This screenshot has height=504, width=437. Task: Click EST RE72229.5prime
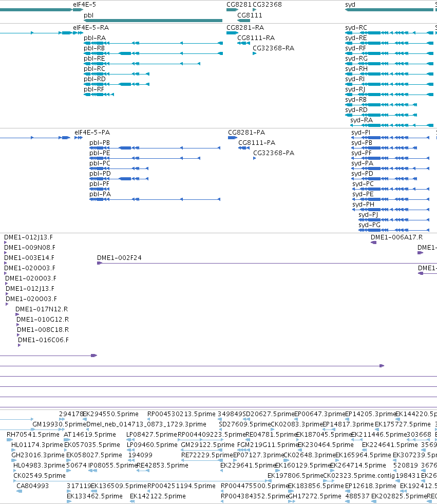point(202,460)
